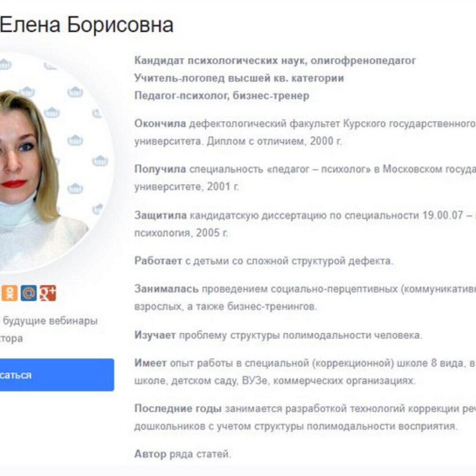Click the paragraph starting with "Защитила"
The width and height of the screenshot is (476, 476).
pos(305,224)
